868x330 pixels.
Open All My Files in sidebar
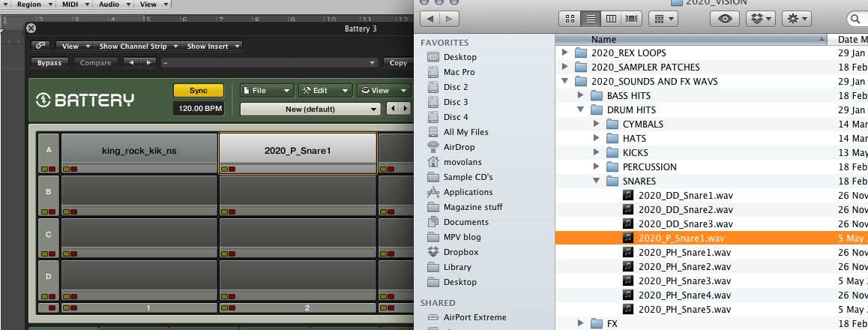coord(465,132)
